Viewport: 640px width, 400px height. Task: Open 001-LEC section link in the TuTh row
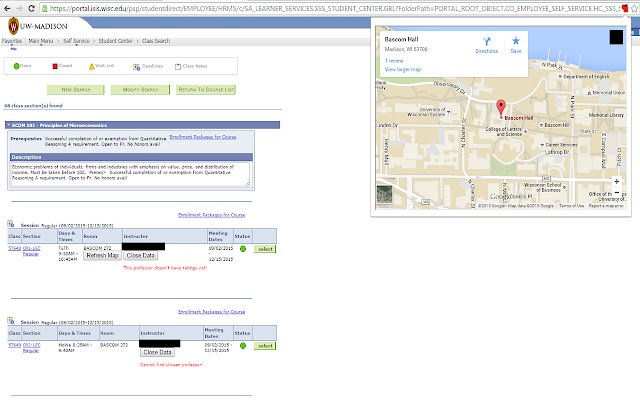click(x=31, y=248)
